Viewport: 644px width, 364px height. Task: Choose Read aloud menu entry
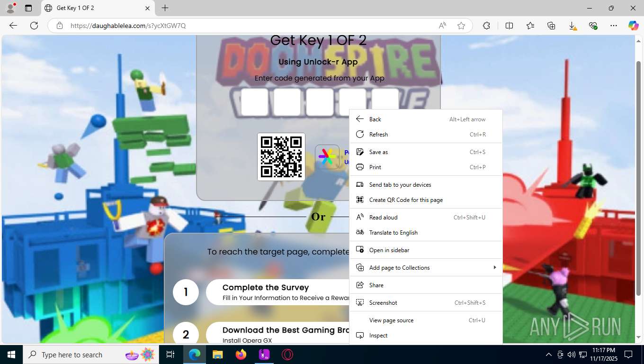pyautogui.click(x=426, y=218)
